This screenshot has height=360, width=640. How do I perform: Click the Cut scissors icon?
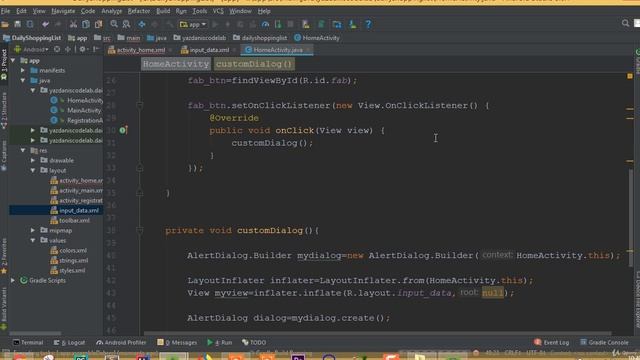73,24
